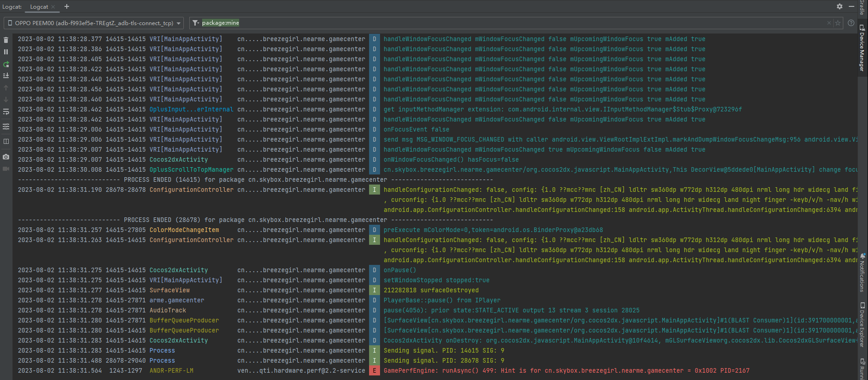This screenshot has width=868, height=380.
Task: Click the 'OplusInput...erInternal' tag
Action: [191, 109]
